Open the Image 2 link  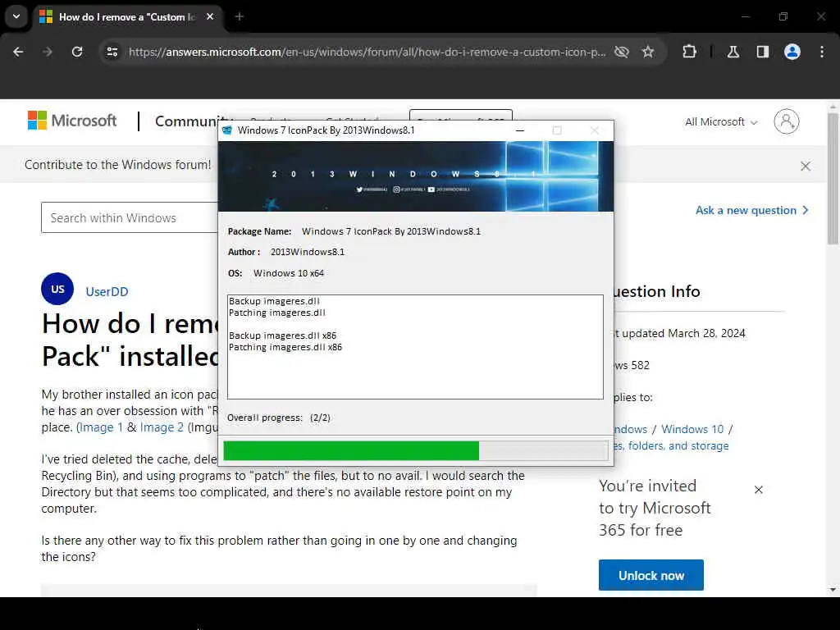[162, 427]
